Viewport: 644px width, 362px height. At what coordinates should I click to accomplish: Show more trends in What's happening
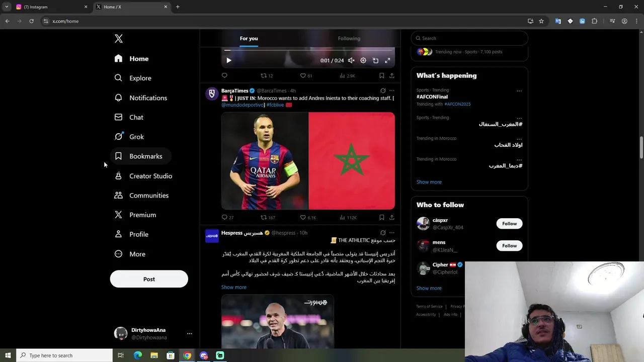click(429, 182)
